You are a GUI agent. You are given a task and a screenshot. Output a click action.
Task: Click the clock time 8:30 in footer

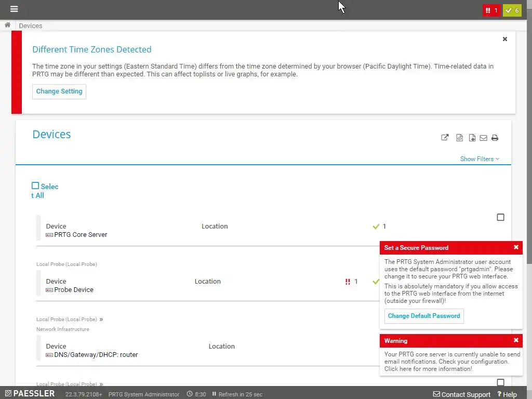(x=196, y=394)
